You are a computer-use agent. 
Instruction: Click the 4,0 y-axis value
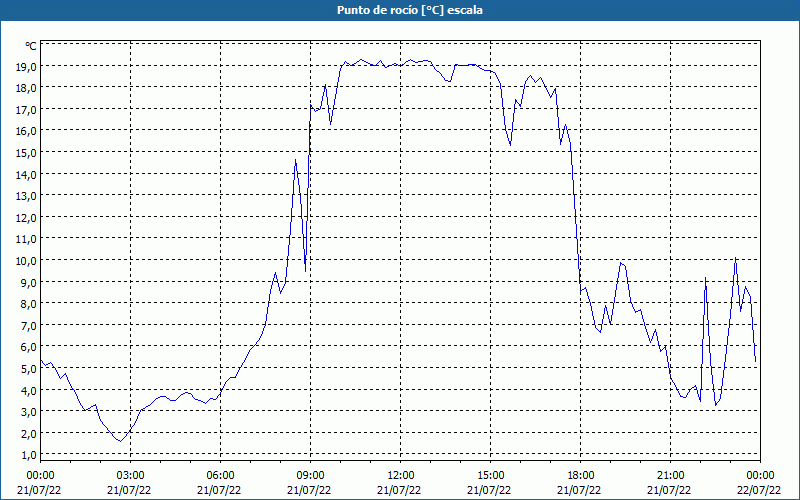coord(29,390)
